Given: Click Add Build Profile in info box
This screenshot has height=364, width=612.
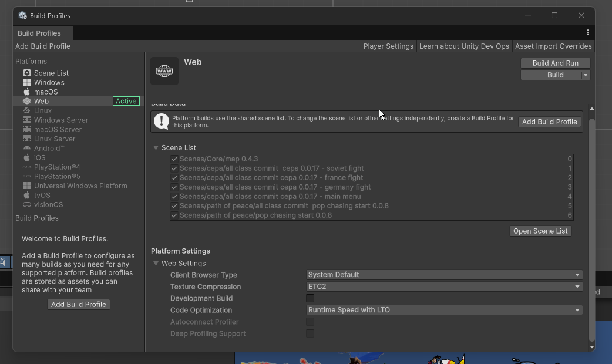Looking at the screenshot, I should click(x=550, y=122).
